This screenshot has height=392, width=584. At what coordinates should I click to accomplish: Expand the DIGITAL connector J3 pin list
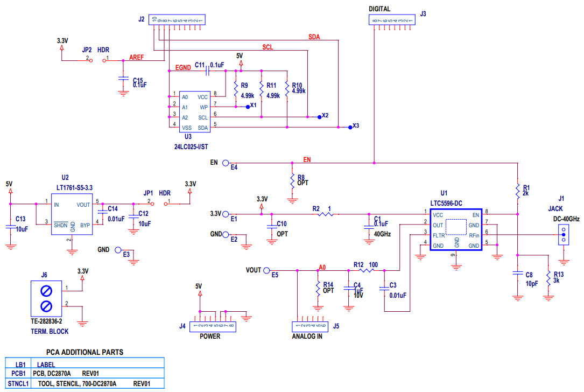[x=392, y=19]
